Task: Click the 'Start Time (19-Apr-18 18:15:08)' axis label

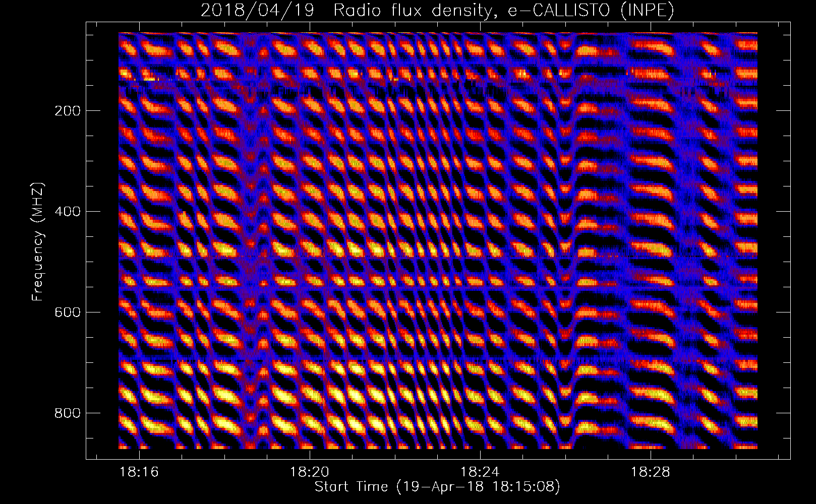Action: (x=437, y=487)
